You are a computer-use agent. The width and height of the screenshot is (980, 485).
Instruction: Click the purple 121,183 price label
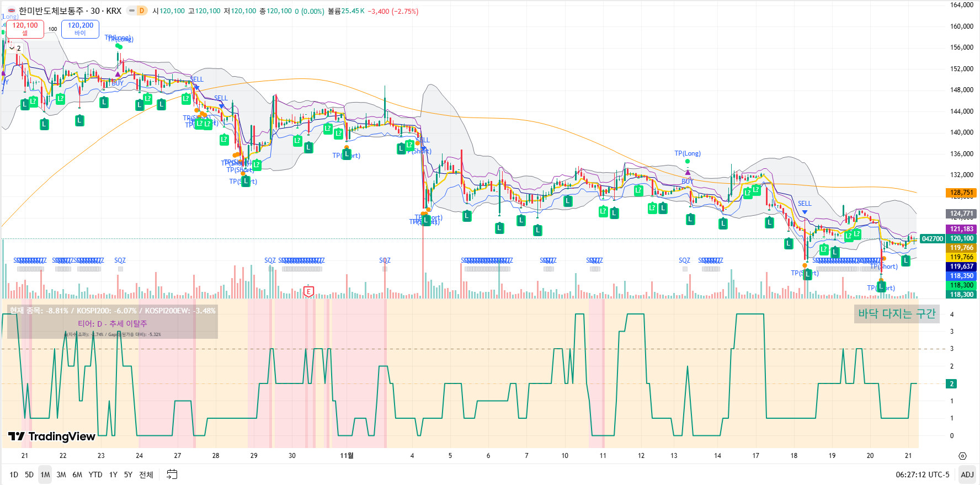pos(961,229)
